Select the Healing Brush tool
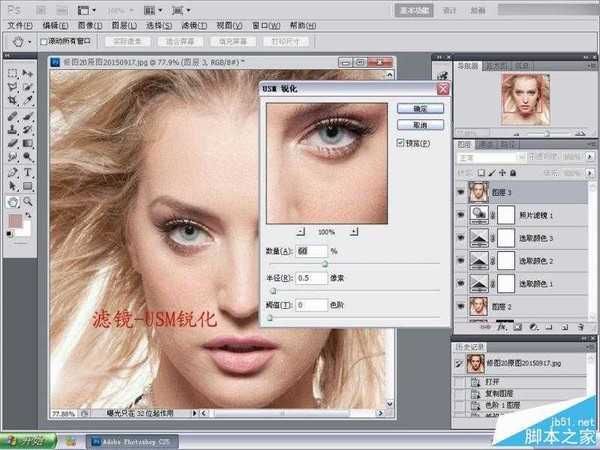600x450 pixels. point(13,116)
